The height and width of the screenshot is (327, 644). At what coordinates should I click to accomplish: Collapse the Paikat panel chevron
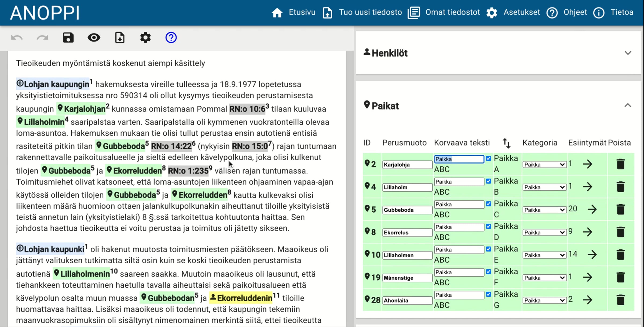pyautogui.click(x=628, y=105)
